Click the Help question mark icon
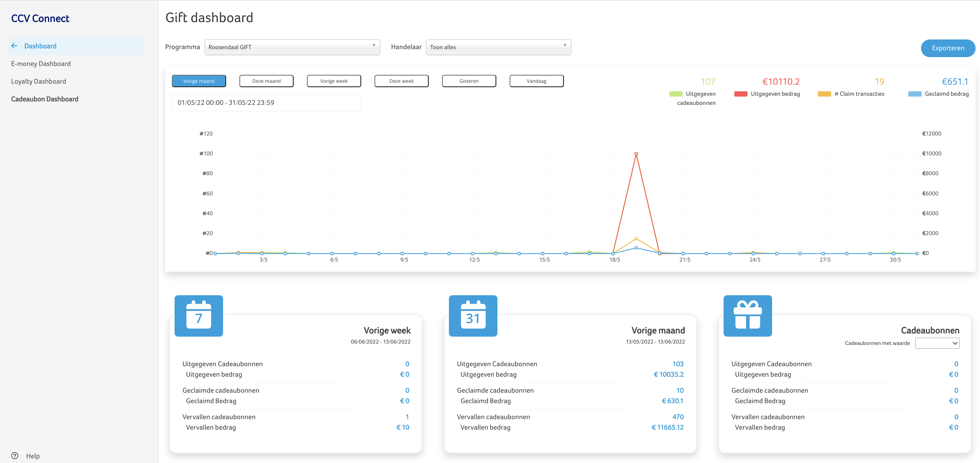This screenshot has height=463, width=980. (15, 455)
